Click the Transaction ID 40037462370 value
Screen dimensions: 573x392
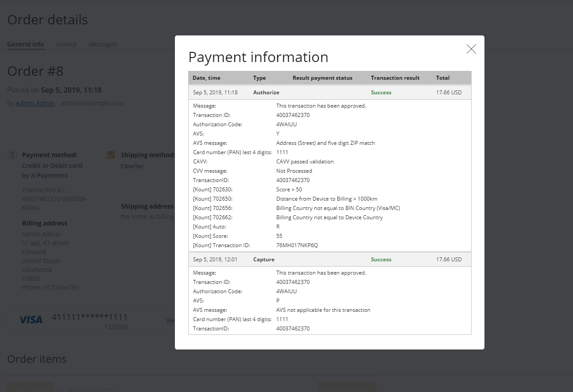pyautogui.click(x=293, y=115)
